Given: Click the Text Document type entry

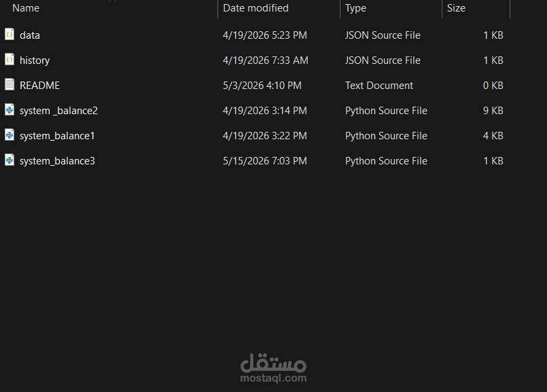Looking at the screenshot, I should pos(379,86).
